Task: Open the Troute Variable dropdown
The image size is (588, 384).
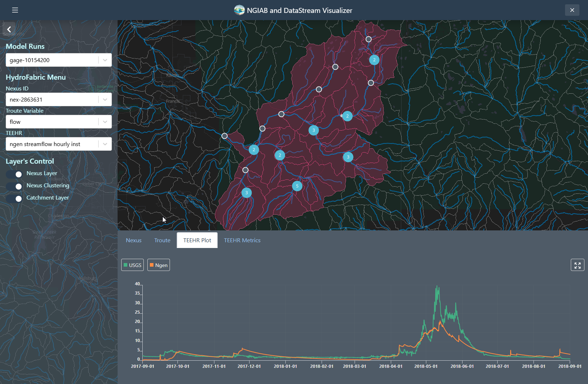Action: click(x=105, y=122)
